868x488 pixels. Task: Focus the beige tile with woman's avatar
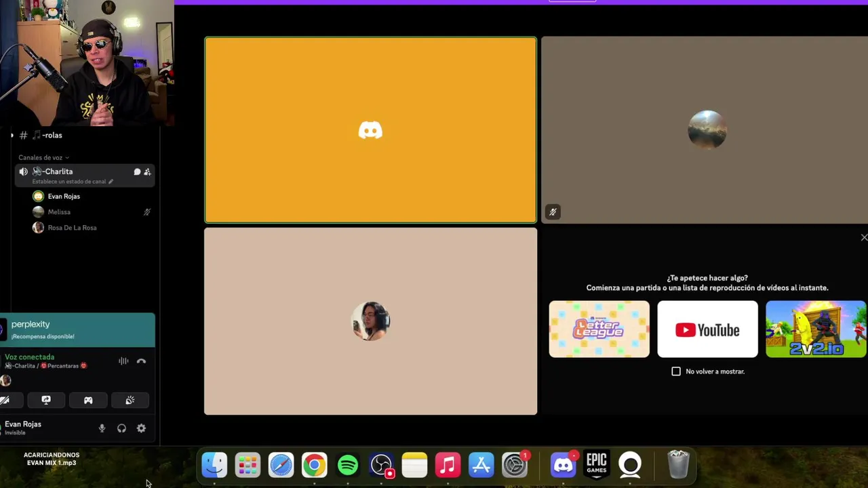point(370,321)
